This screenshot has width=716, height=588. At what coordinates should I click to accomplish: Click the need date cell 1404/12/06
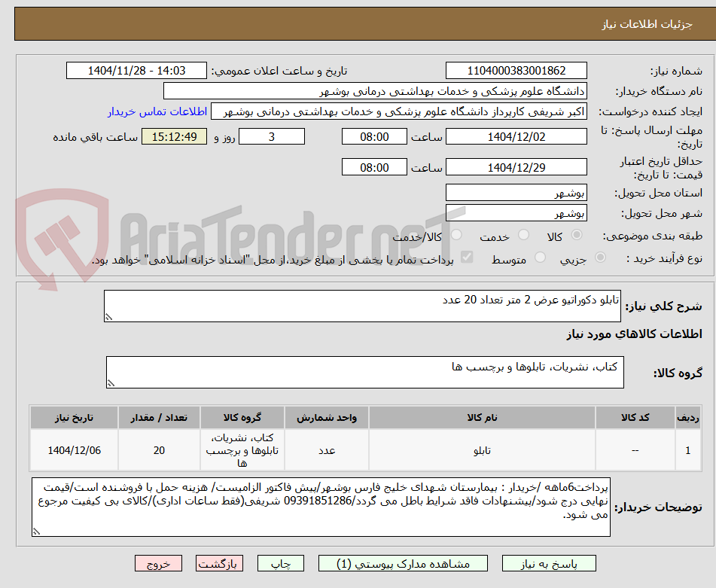74,450
